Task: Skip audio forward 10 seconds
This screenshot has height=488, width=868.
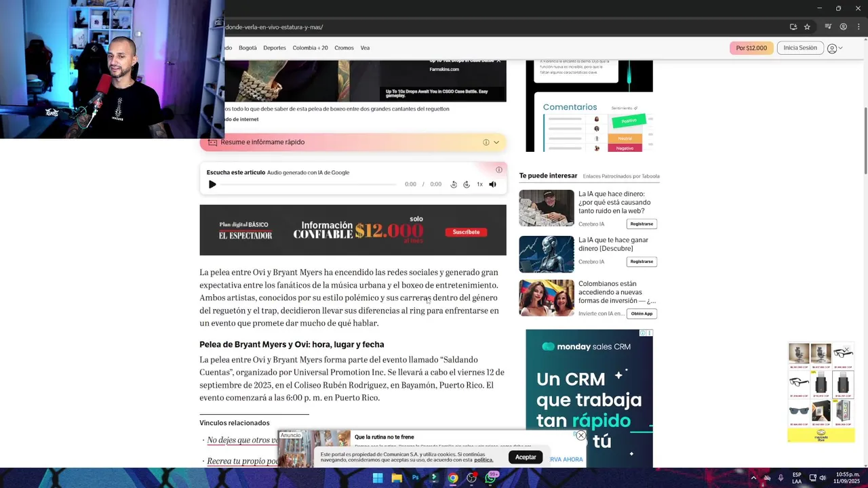Action: pyautogui.click(x=467, y=184)
